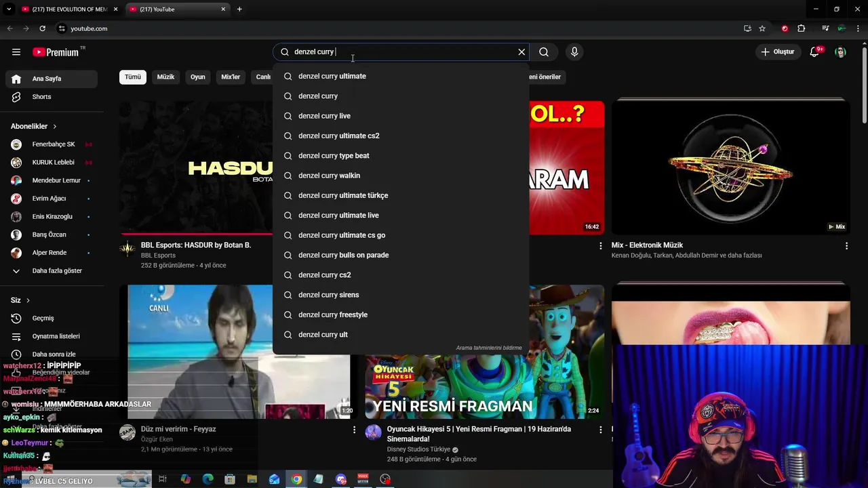The image size is (868, 488).
Task: Click the YouTube Premium logo
Action: point(56,52)
